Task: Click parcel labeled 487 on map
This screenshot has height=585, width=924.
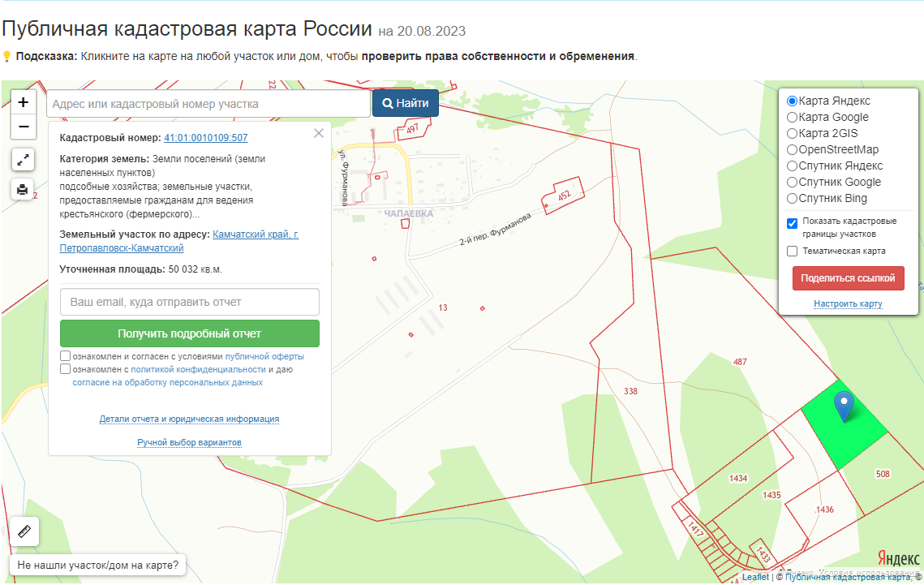Action: (740, 362)
